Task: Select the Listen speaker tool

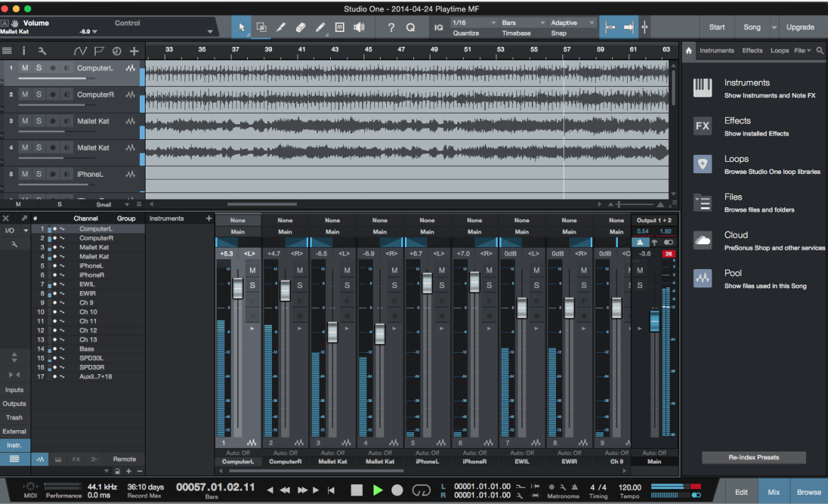Action: 359,28
